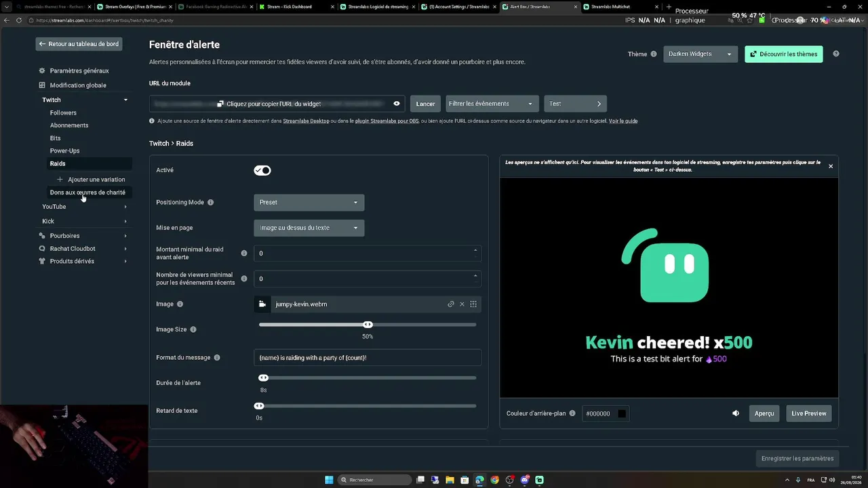The height and width of the screenshot is (488, 868).
Task: Click the Durée de l'alerte slider handle
Action: (x=263, y=378)
